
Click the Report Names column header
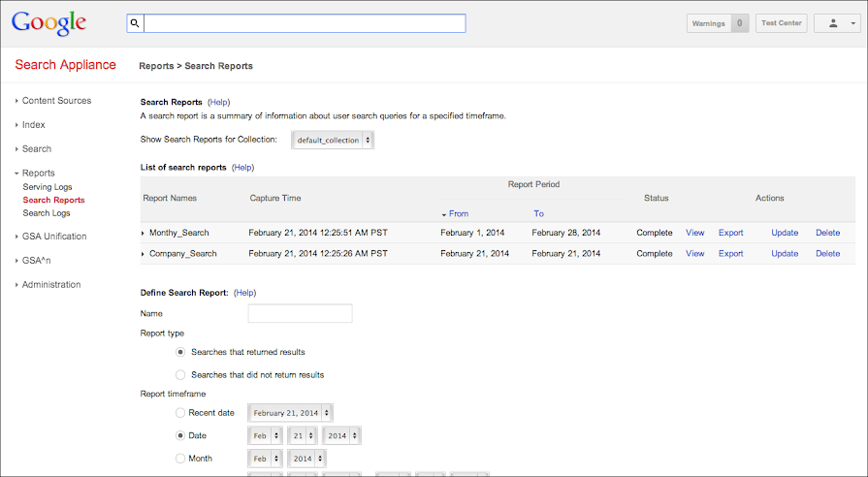(x=170, y=198)
